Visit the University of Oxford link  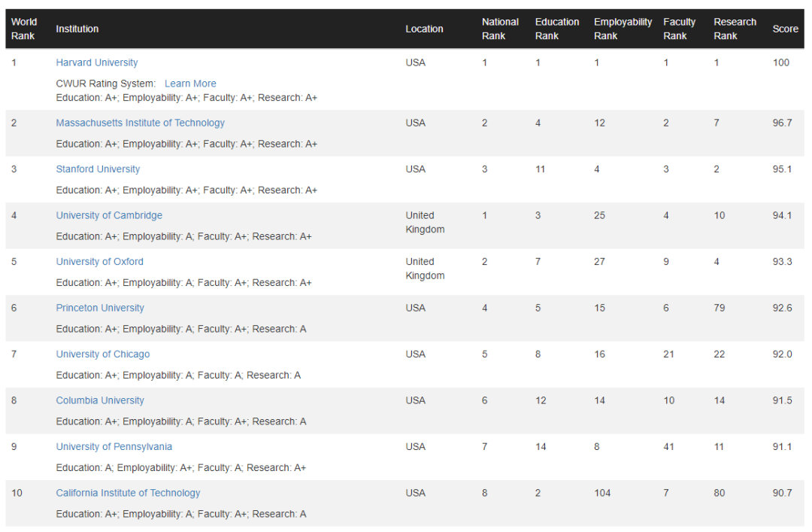(x=99, y=262)
